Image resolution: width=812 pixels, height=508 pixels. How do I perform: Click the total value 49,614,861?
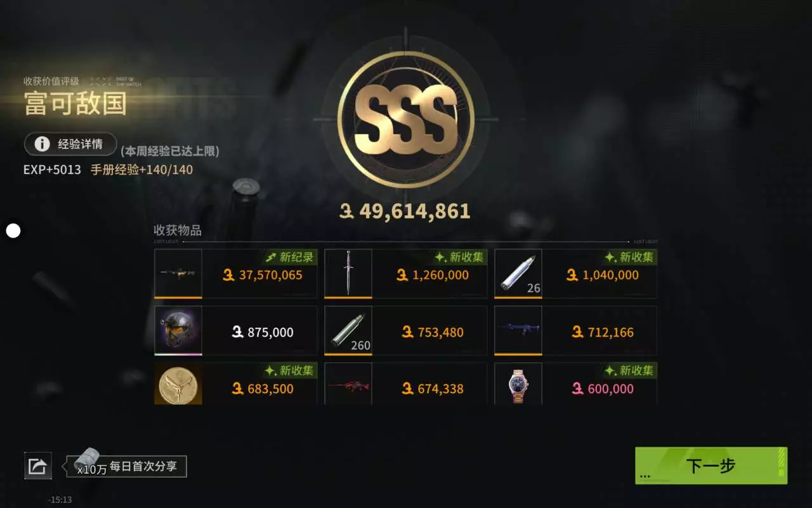click(x=405, y=211)
